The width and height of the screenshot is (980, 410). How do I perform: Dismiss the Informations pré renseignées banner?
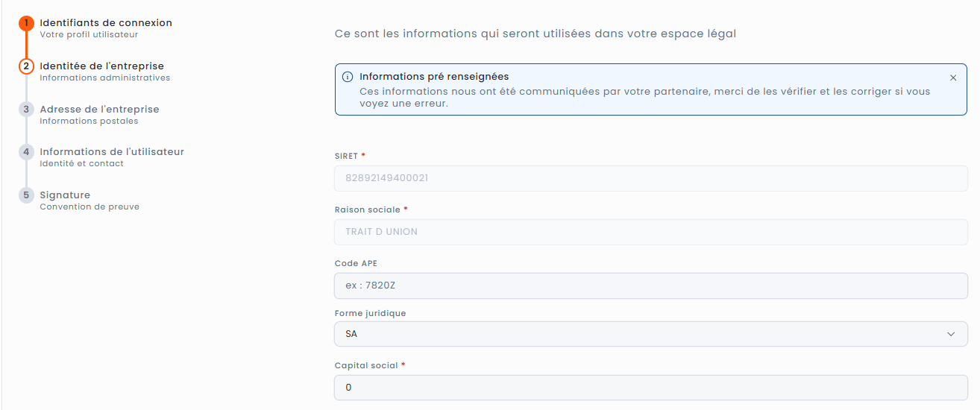point(953,78)
